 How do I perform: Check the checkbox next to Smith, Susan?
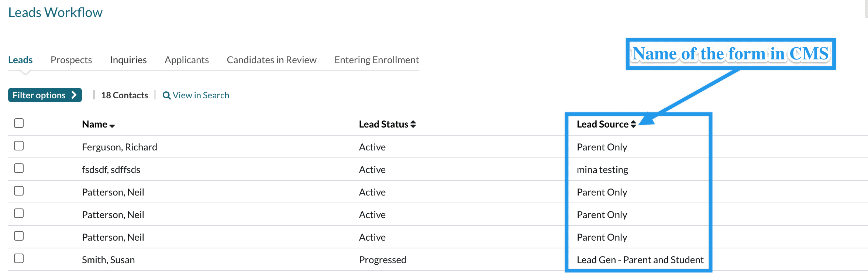click(18, 259)
